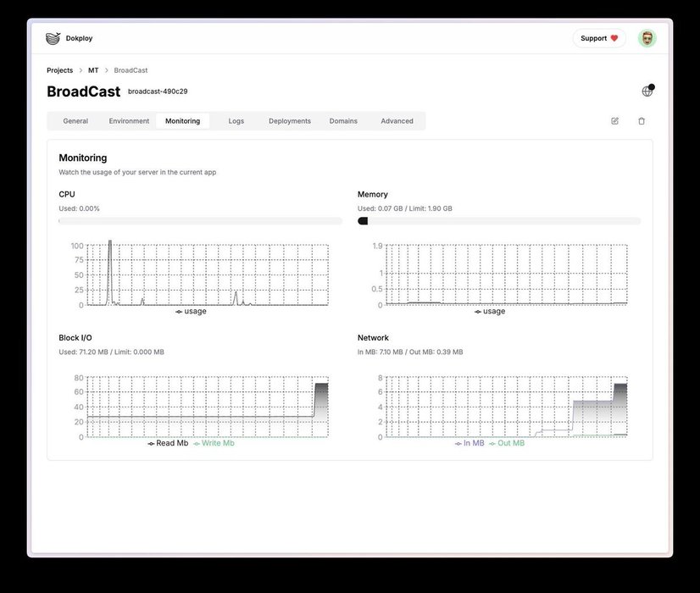Click 'In MB: 7.10 MB / Out MB: 0.39 MB'
700x593 pixels.
pos(410,352)
